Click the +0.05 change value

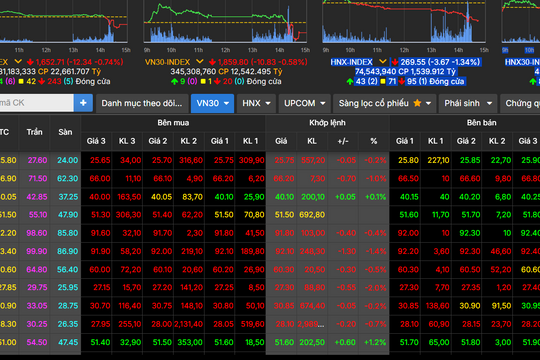345,197
